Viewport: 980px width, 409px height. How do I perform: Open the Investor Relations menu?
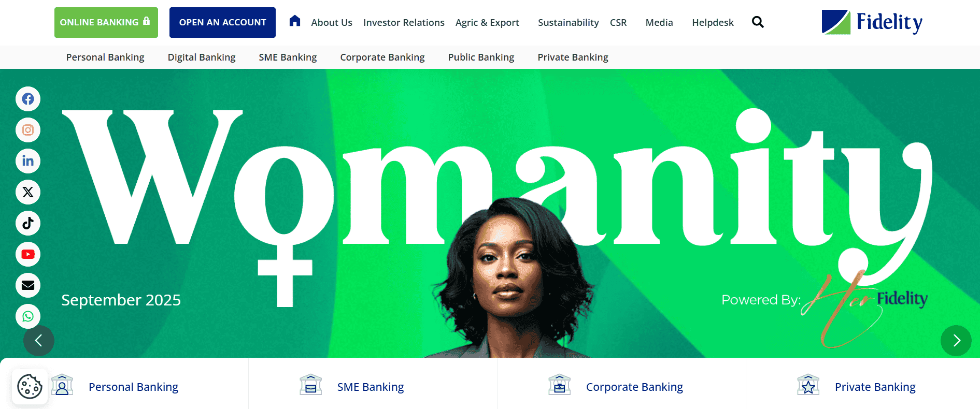pos(404,23)
